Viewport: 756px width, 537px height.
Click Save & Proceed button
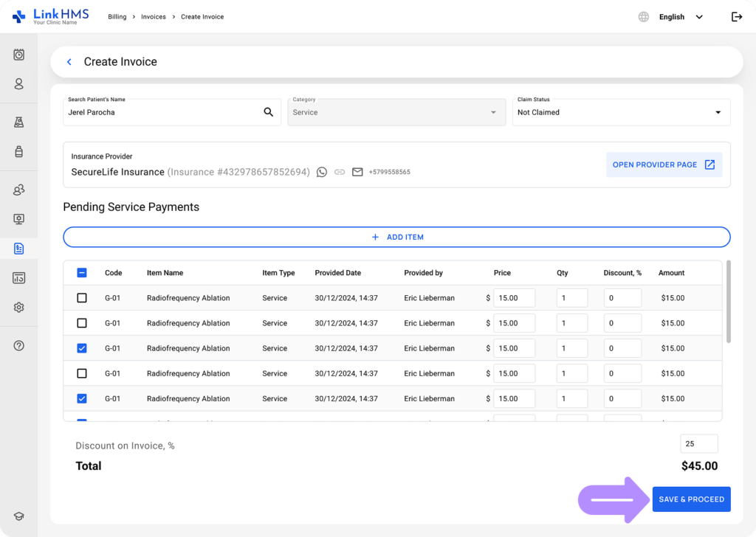point(691,499)
